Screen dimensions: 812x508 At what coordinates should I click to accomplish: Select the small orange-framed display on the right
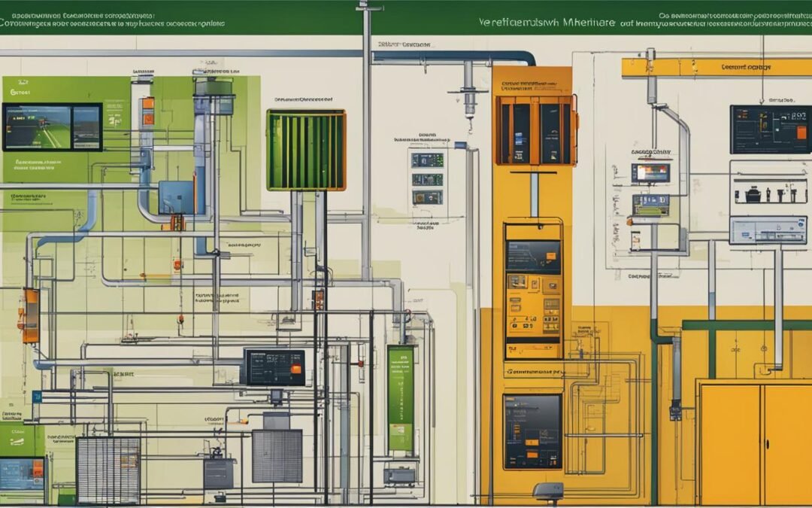pos(650,173)
